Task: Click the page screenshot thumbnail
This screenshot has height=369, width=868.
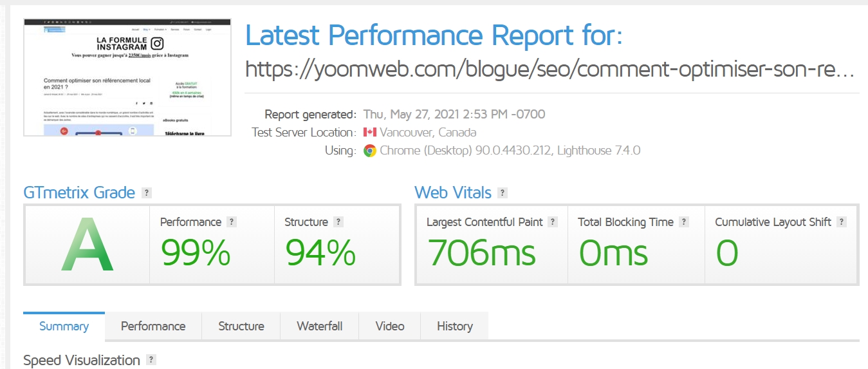Action: pyautogui.click(x=127, y=77)
